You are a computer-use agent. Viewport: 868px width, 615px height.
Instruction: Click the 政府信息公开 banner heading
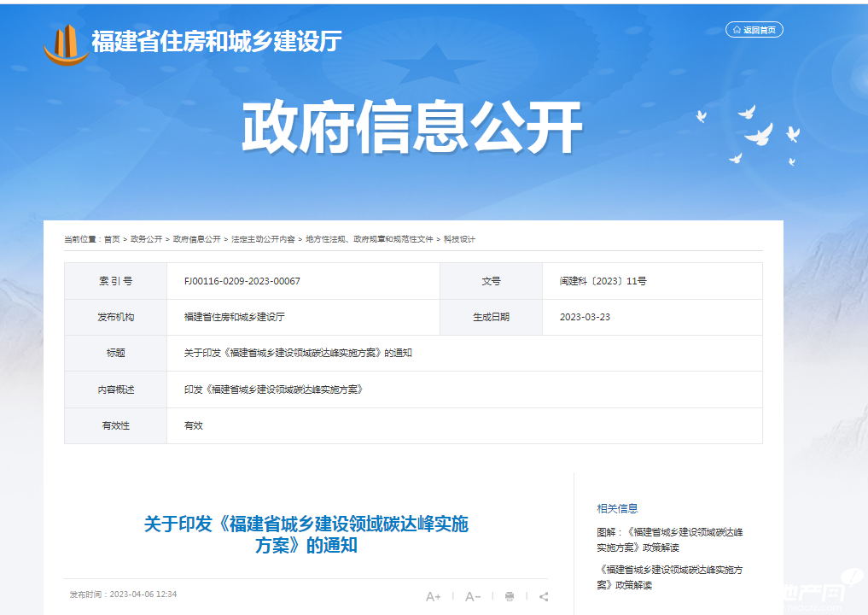pos(412,127)
